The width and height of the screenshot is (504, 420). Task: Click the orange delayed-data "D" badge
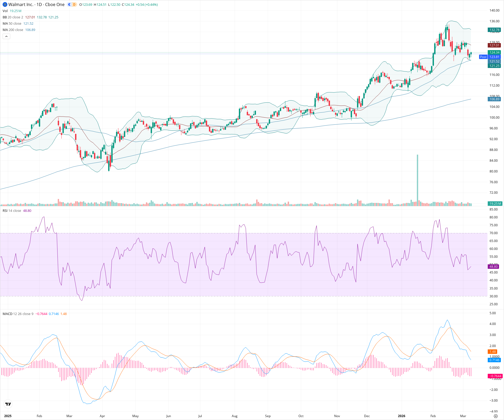73,4
